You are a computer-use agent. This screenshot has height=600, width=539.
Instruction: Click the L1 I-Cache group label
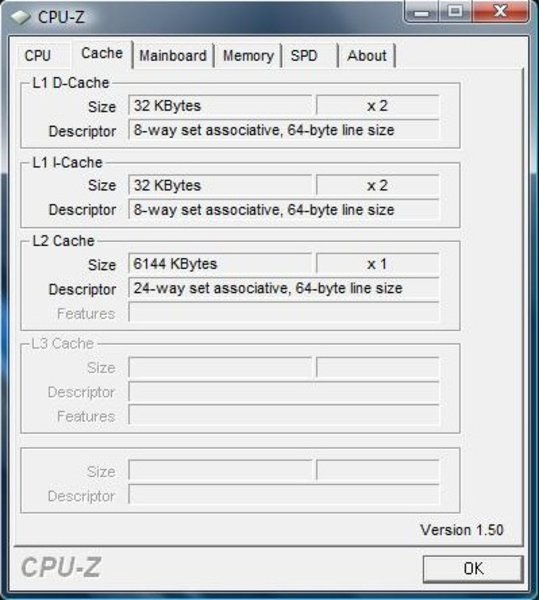pyautogui.click(x=68, y=163)
